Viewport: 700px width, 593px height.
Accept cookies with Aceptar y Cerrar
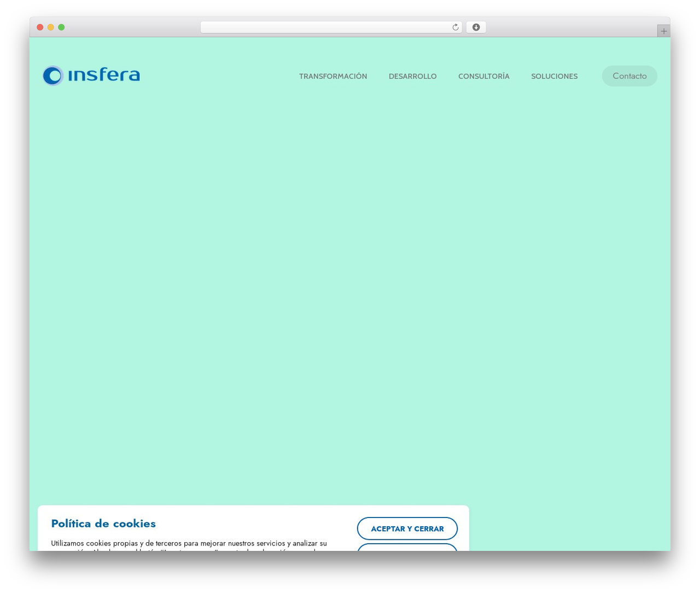tap(407, 528)
